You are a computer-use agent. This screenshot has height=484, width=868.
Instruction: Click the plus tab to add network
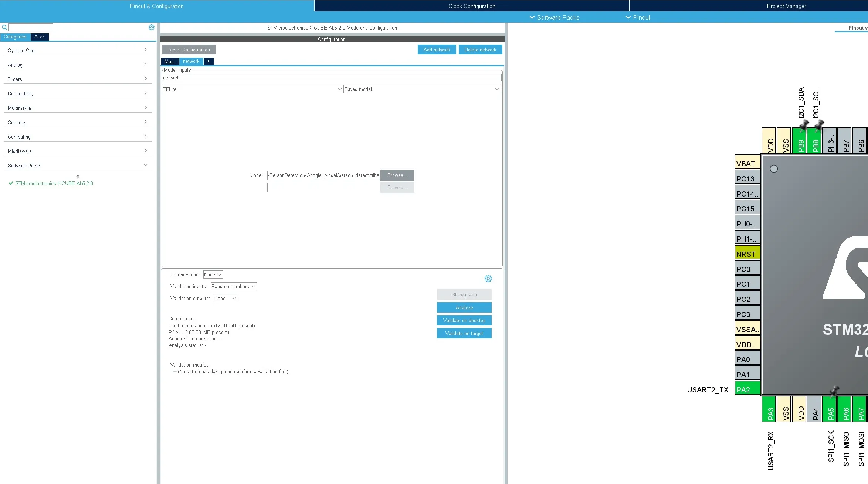point(208,61)
